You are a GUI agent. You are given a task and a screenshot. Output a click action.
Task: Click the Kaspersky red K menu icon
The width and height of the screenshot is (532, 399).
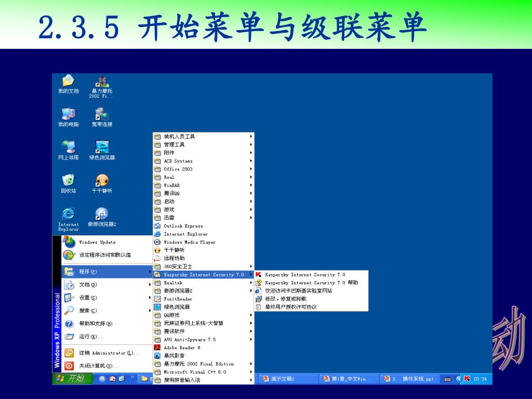point(258,274)
